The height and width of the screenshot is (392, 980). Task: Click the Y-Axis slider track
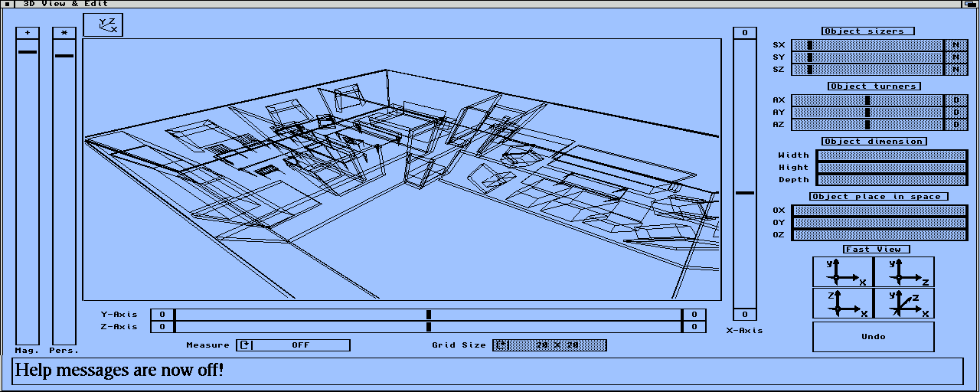[x=428, y=315]
